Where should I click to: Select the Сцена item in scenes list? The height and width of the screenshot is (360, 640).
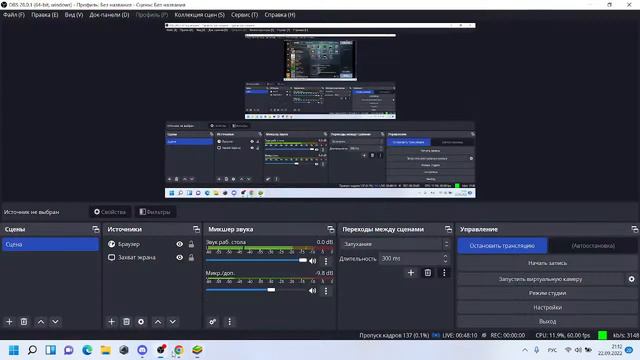tap(50, 244)
